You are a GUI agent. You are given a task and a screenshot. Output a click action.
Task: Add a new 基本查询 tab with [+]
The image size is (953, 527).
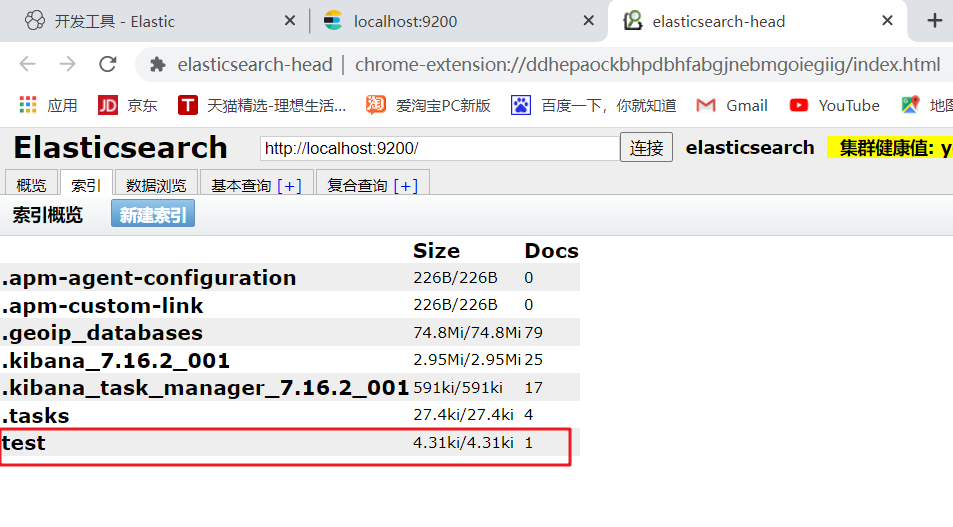coord(289,185)
